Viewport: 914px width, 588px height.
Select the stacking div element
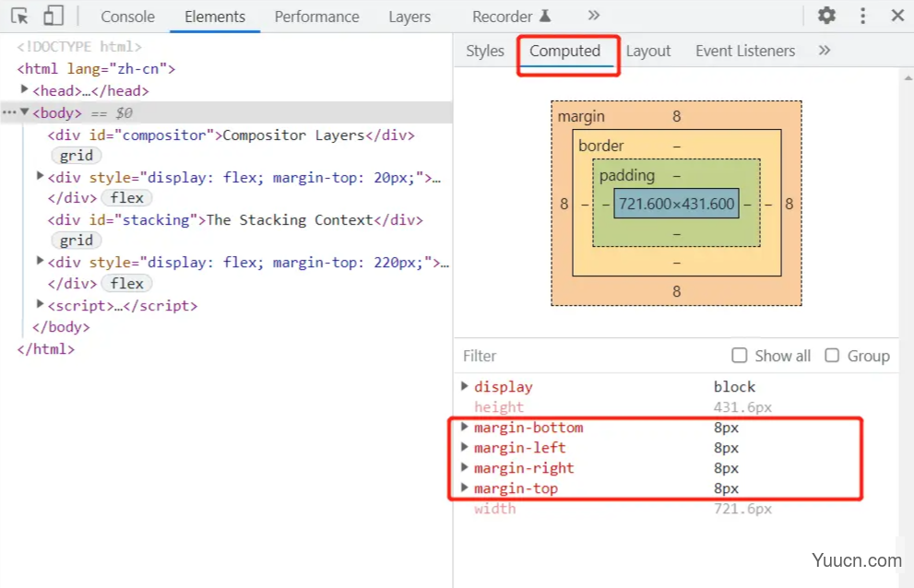(235, 219)
